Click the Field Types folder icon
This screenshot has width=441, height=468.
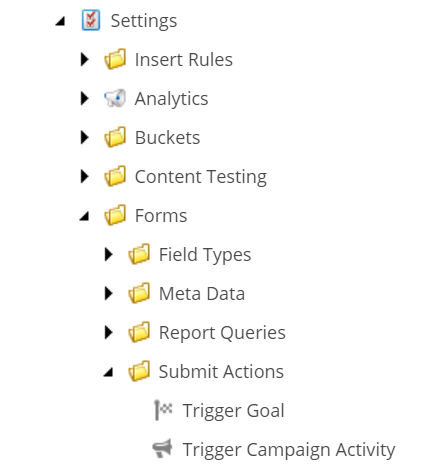[x=139, y=254]
